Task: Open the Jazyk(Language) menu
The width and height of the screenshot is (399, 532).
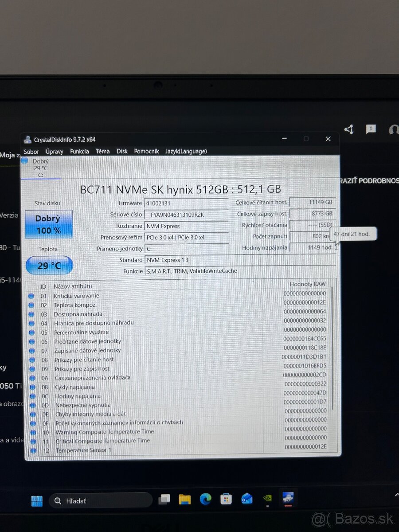Action: pyautogui.click(x=186, y=151)
